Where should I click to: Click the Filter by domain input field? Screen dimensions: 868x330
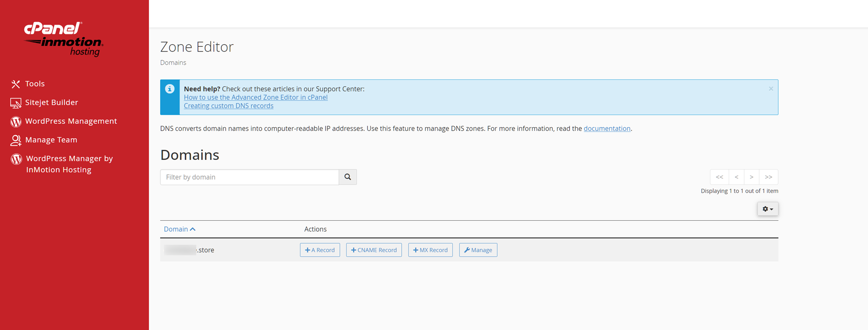249,177
